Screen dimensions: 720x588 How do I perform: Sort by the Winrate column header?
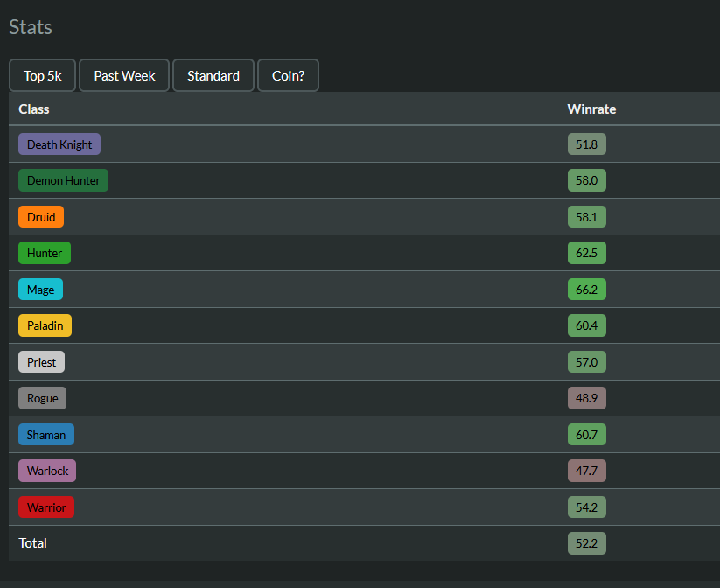(591, 109)
